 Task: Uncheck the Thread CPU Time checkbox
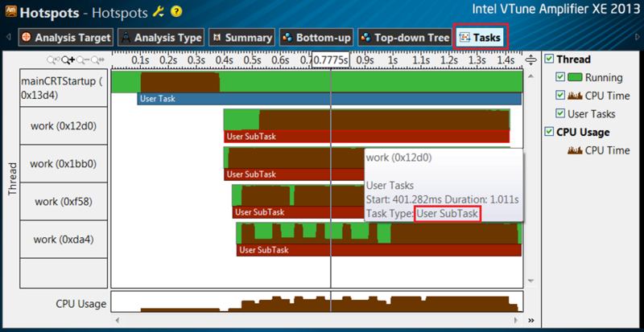[x=559, y=95]
